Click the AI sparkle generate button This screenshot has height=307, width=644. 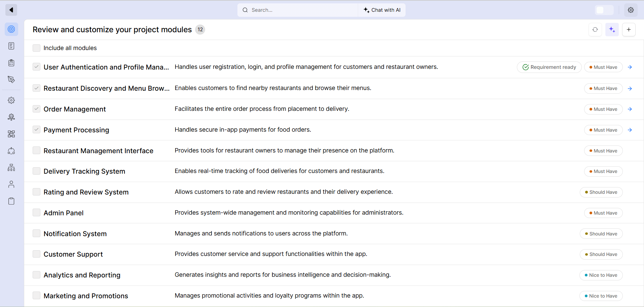[612, 30]
